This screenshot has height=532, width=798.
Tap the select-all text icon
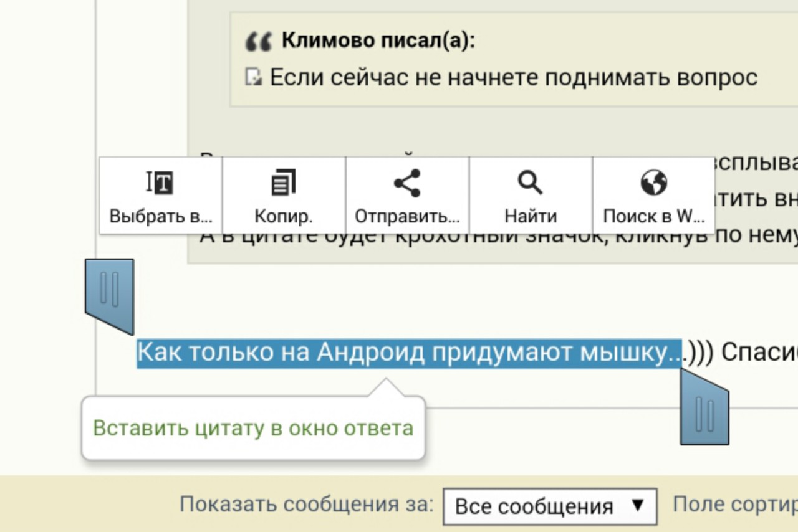coord(160,183)
